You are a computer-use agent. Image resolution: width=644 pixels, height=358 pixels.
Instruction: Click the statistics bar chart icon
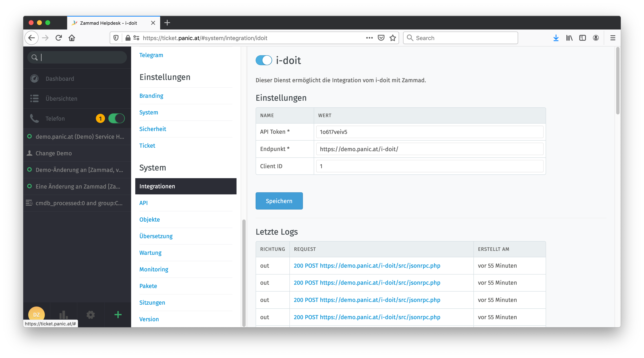tap(63, 314)
